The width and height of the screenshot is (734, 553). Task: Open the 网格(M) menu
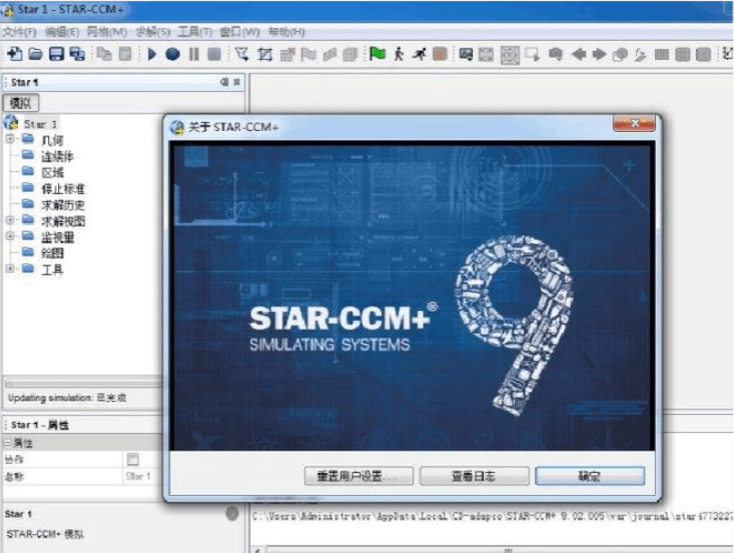point(107,32)
